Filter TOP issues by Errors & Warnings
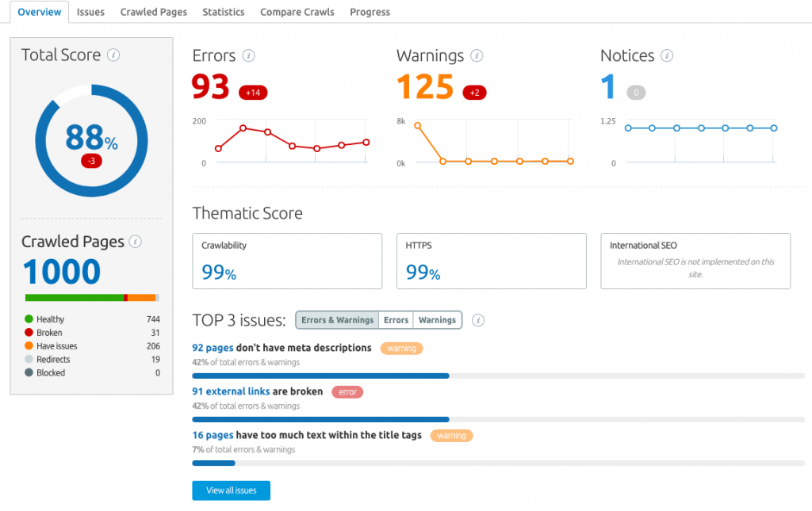This screenshot has width=812, height=511. point(336,320)
